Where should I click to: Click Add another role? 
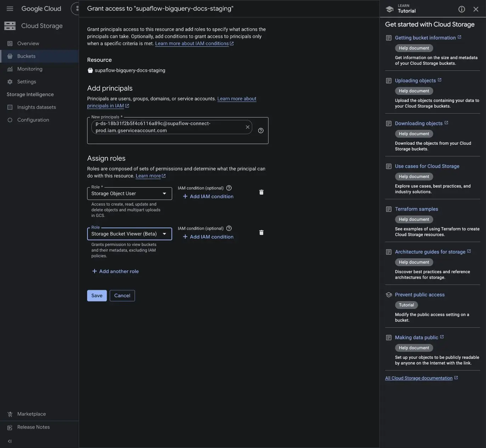pos(115,271)
